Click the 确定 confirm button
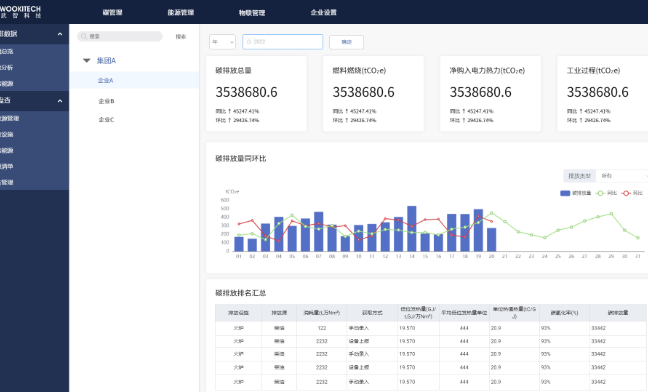The image size is (648, 392). point(346,42)
